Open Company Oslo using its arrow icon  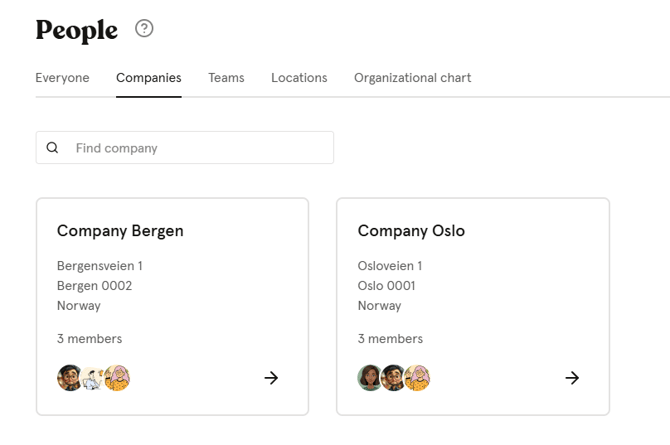(572, 378)
